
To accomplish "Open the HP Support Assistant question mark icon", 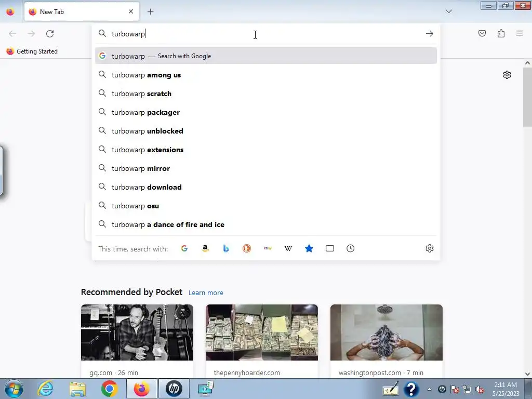I will (x=411, y=389).
